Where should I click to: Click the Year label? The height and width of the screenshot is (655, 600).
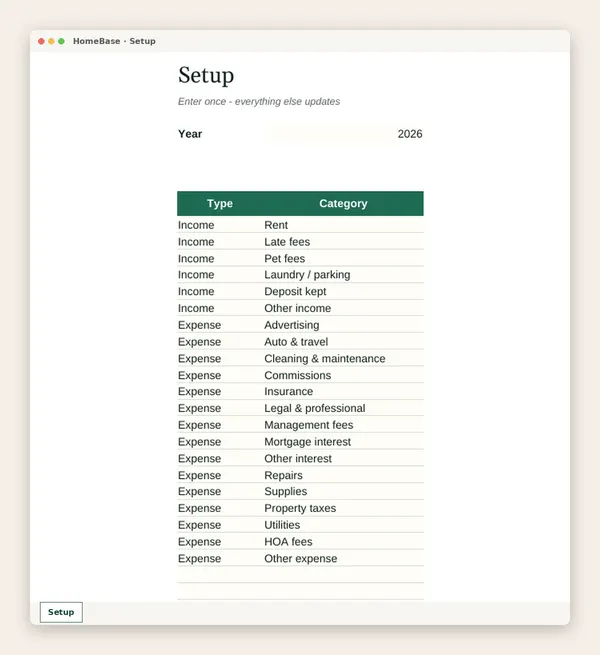click(190, 134)
